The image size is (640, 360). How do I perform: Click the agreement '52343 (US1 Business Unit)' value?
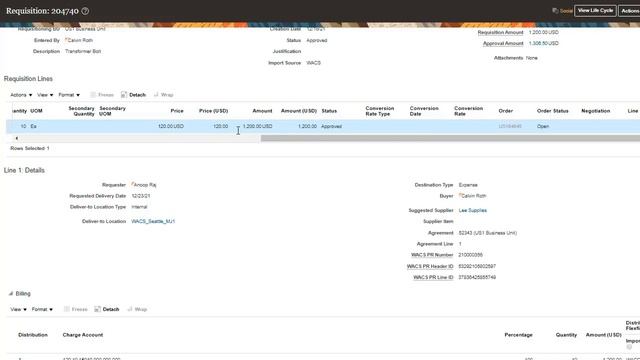488,233
